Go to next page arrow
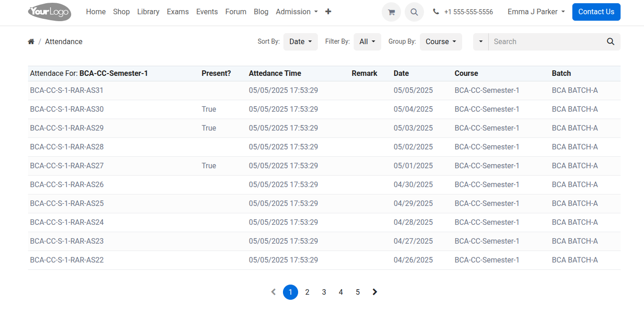The image size is (644, 314). [x=375, y=292]
